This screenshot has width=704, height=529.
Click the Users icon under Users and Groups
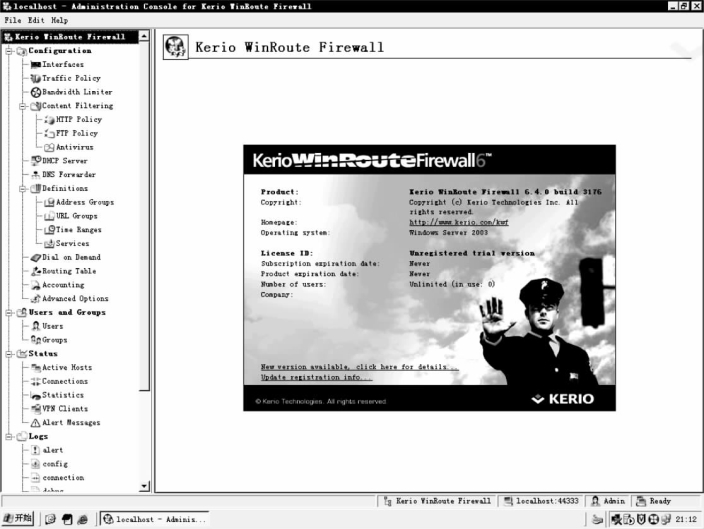click(x=35, y=326)
